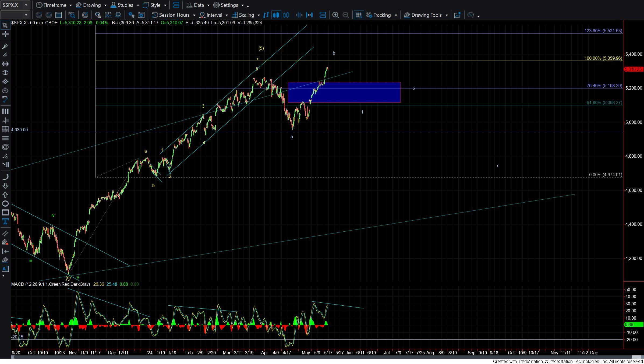Select the arc drawing tool
Viewport: 644px width, 364px height.
(x=5, y=177)
